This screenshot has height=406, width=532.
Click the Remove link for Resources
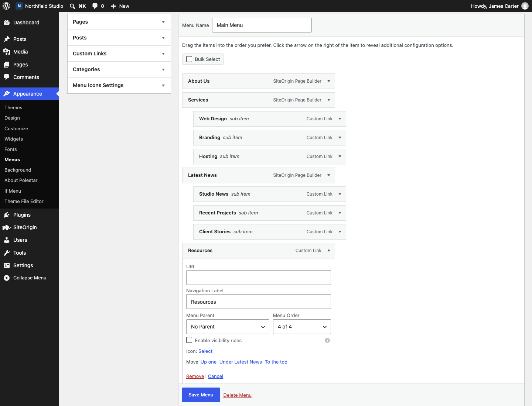click(x=195, y=376)
